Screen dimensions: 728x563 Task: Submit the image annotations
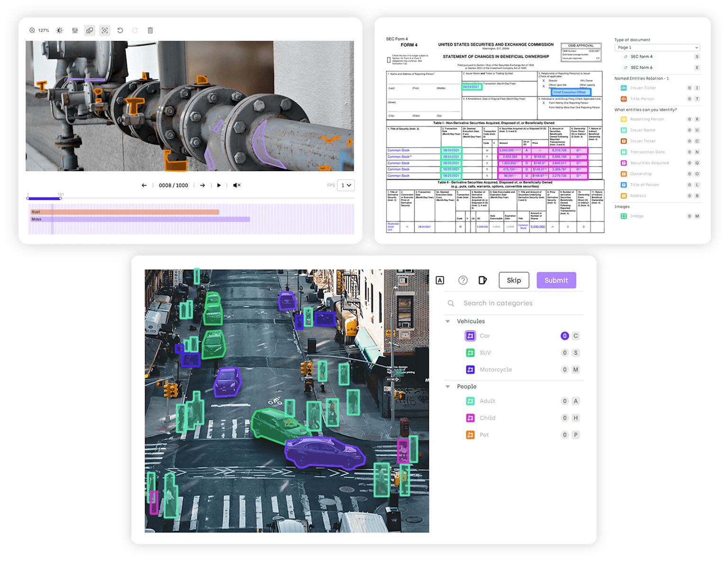(556, 280)
